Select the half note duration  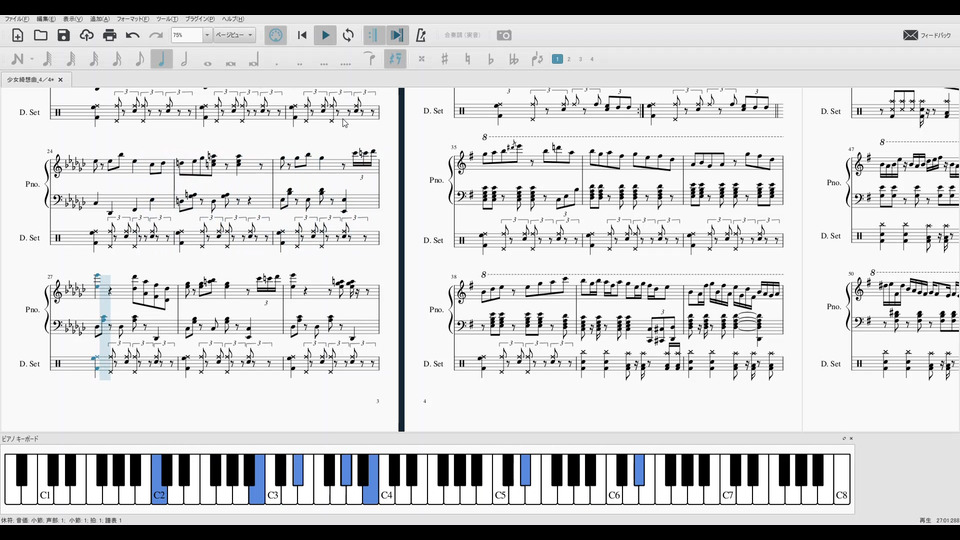[184, 60]
